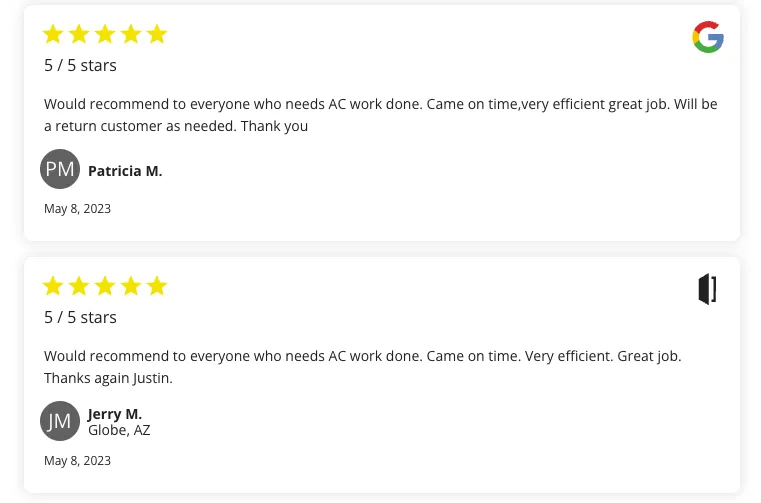Click second star in Jerry's review
761x503 pixels.
pyautogui.click(x=79, y=287)
